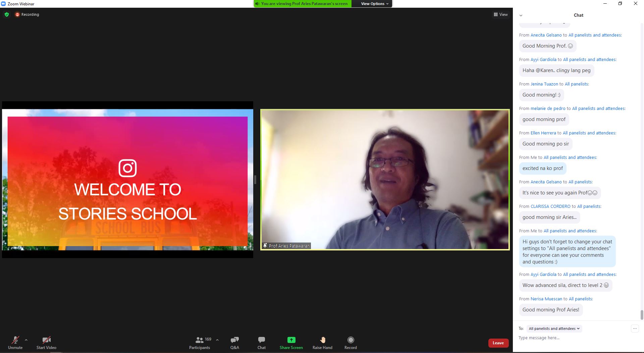Image resolution: width=644 pixels, height=353 pixels.
Task: Click the shared Stories School slide
Action: point(127,180)
